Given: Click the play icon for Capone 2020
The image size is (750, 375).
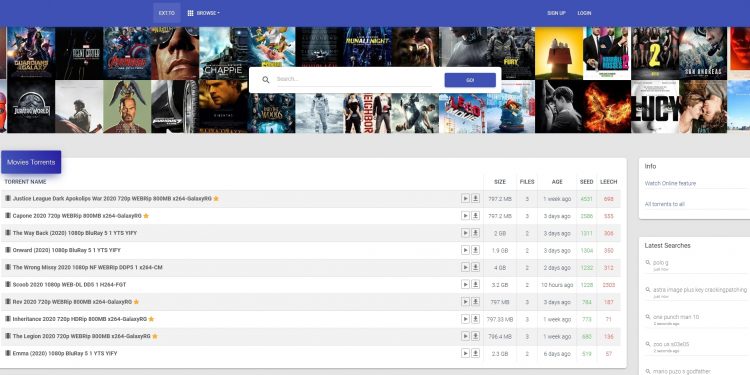Looking at the screenshot, I should [x=465, y=216].
